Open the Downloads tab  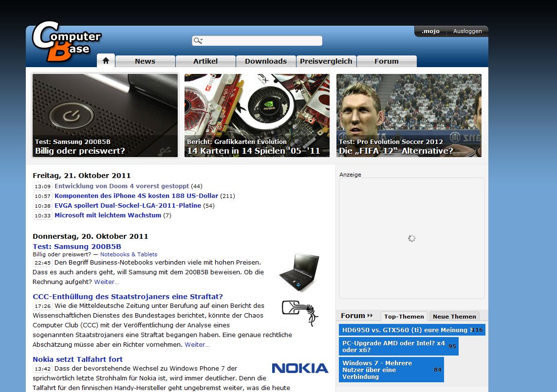tap(266, 61)
